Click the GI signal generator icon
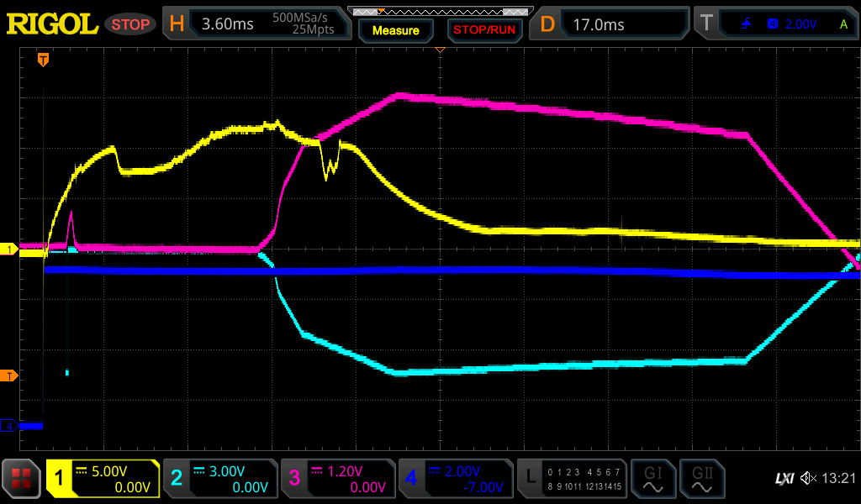 (x=652, y=480)
